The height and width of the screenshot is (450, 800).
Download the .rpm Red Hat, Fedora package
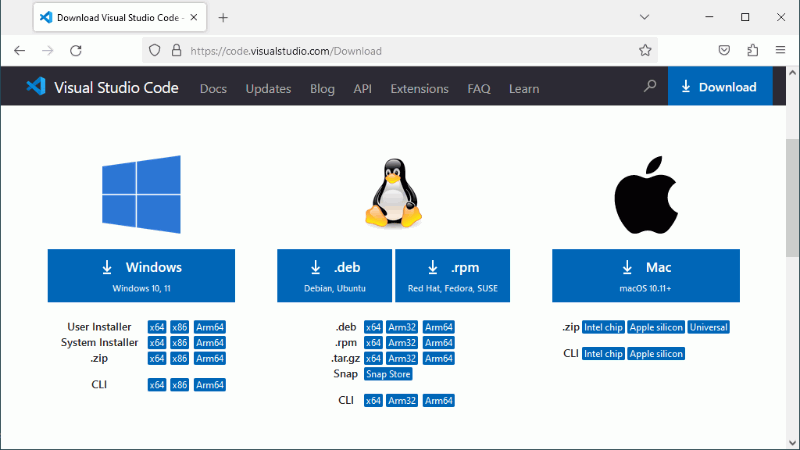tap(453, 276)
